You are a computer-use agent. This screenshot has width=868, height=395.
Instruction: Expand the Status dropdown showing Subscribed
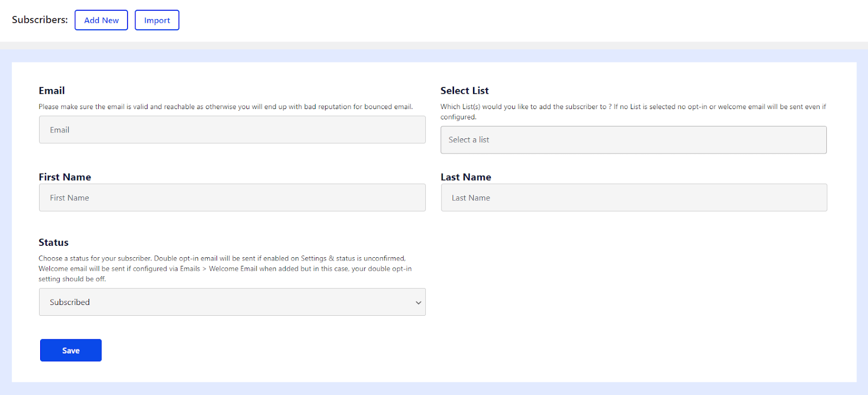232,302
